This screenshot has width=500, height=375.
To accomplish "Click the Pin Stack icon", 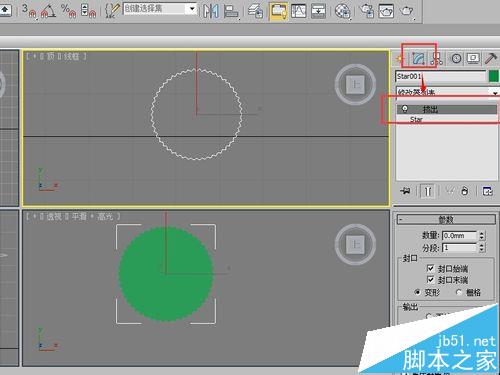I will coord(405,191).
